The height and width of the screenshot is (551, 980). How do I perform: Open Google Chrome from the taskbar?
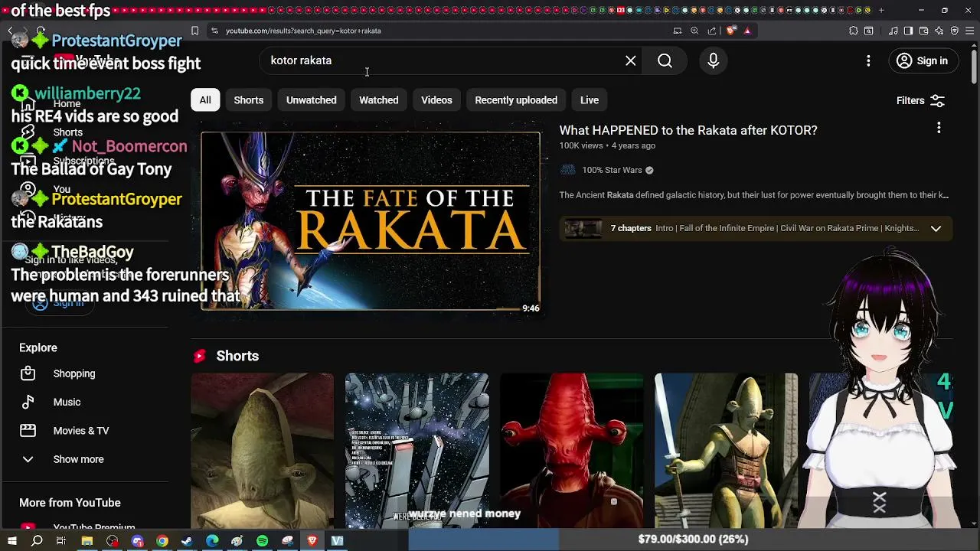pyautogui.click(x=162, y=541)
